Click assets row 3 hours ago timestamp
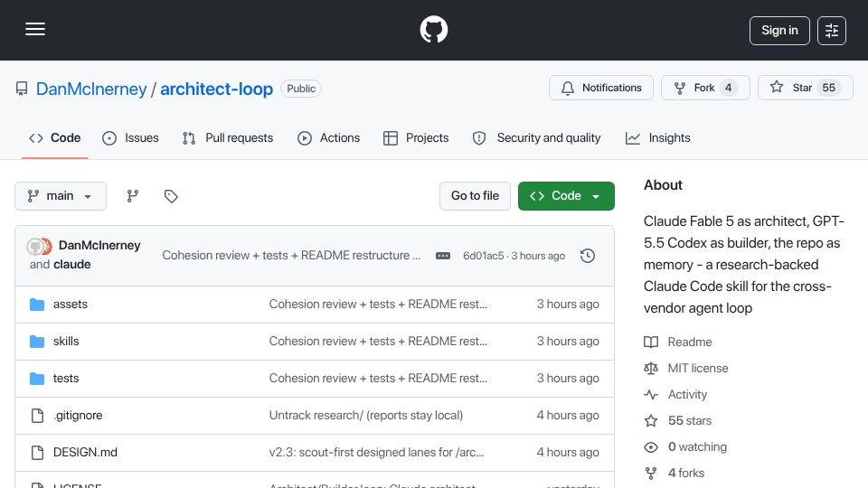 tap(568, 305)
